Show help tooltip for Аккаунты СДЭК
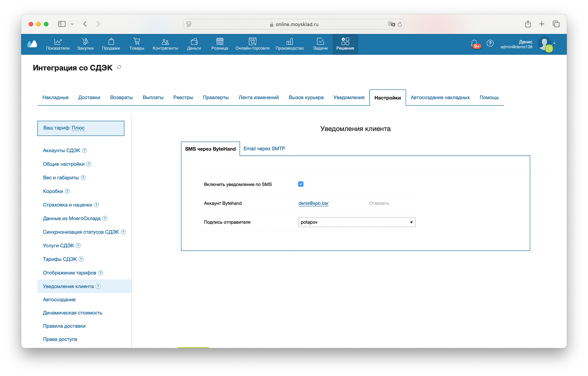 [85, 150]
